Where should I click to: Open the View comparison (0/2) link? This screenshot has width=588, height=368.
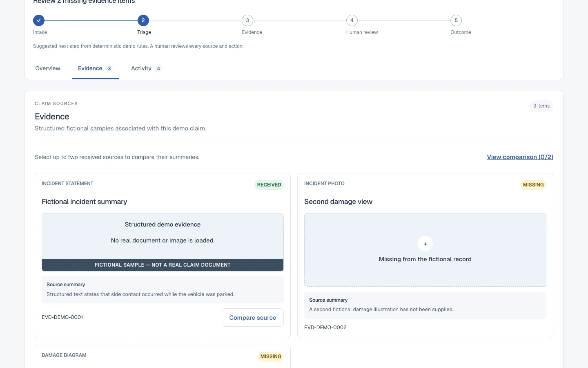point(520,157)
